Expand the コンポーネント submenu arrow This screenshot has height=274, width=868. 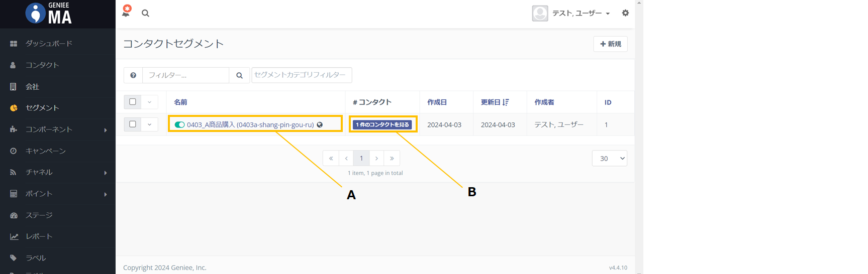tap(106, 130)
